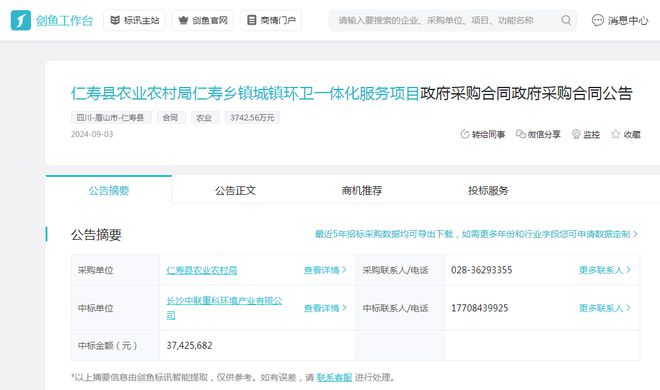Click the 农业 tag
The image size is (660, 390).
(x=204, y=118)
